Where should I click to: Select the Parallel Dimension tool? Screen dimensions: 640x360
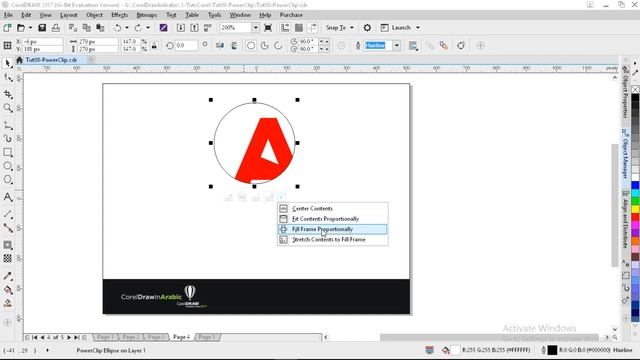click(7, 214)
